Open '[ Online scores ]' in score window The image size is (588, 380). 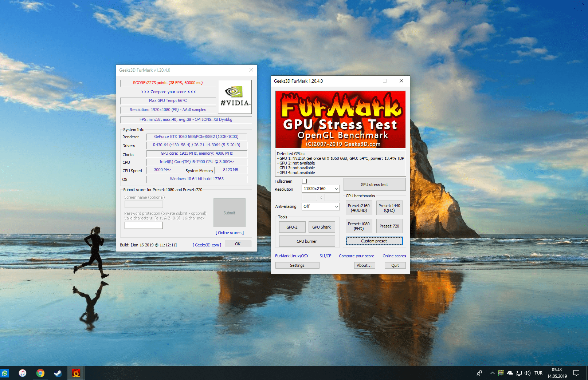coord(230,233)
